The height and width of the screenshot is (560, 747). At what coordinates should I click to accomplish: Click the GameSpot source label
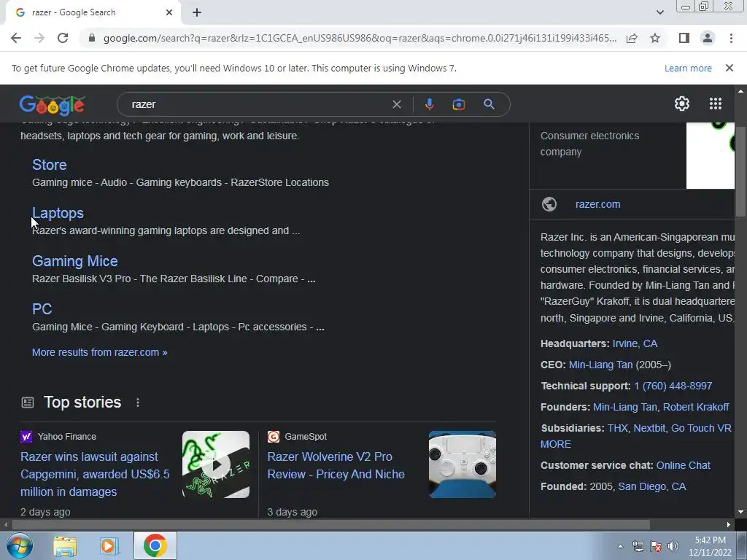point(306,437)
